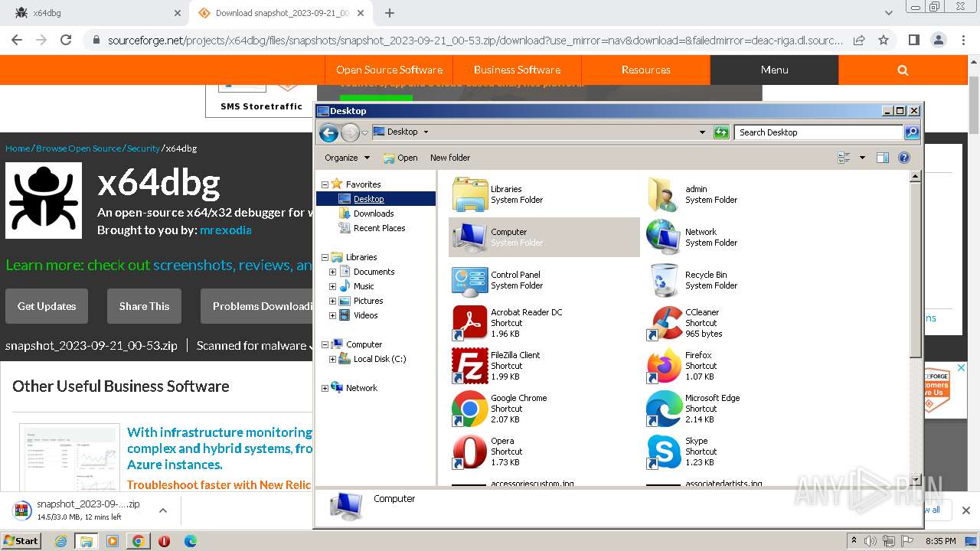980x551 pixels.
Task: Open Internet Explorer from taskbar
Action: (60, 541)
